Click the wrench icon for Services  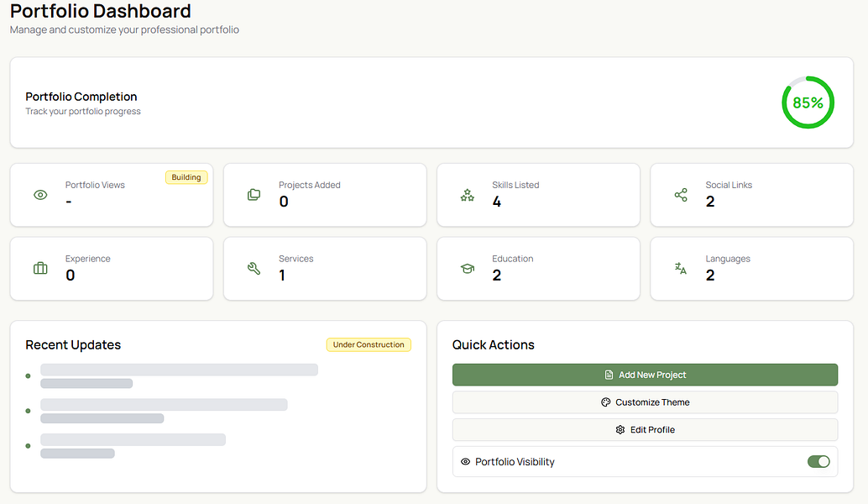[x=254, y=269]
